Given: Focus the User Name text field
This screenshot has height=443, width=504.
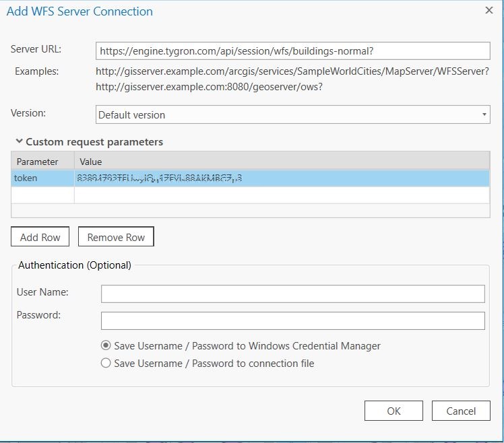Looking at the screenshot, I should 292,294.
